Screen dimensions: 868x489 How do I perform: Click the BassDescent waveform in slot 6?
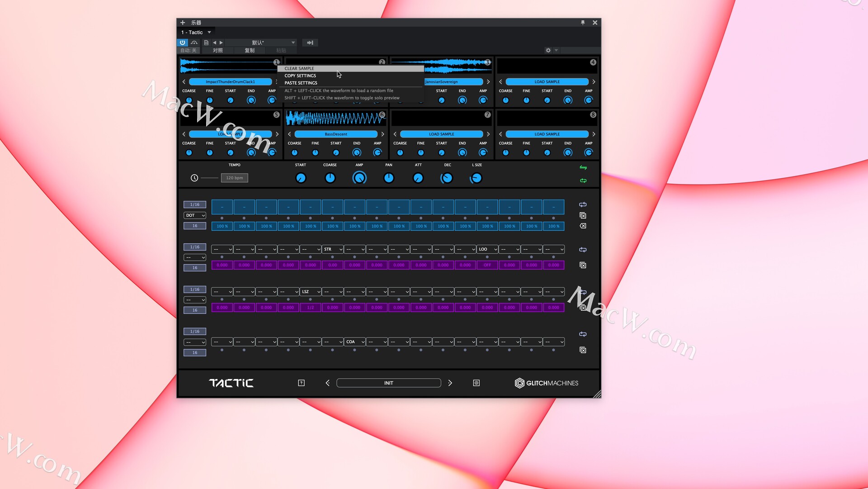pos(335,118)
